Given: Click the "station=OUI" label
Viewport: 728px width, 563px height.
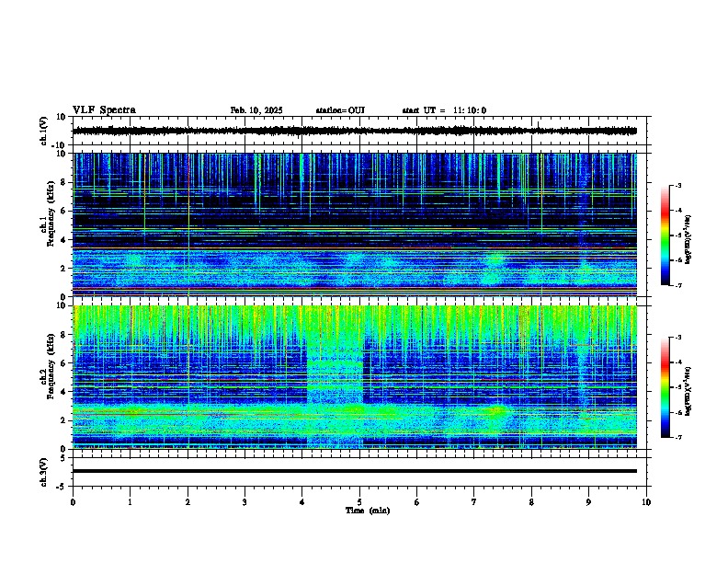Looking at the screenshot, I should click(340, 110).
